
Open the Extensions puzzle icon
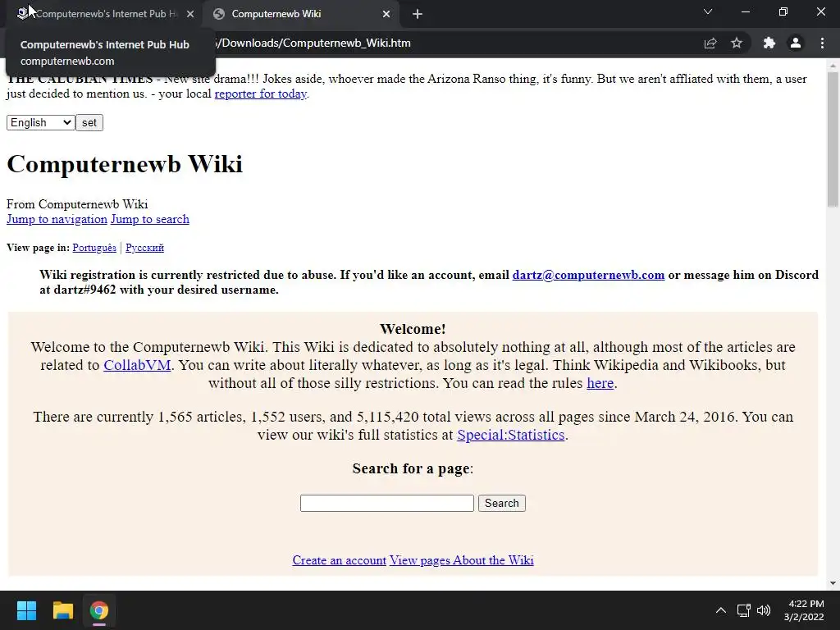pos(769,43)
